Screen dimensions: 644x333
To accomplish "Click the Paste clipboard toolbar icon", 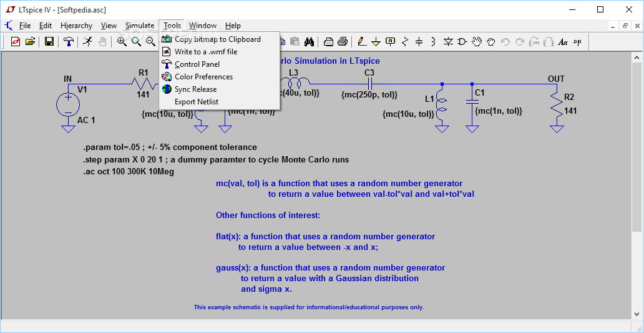I will 295,41.
